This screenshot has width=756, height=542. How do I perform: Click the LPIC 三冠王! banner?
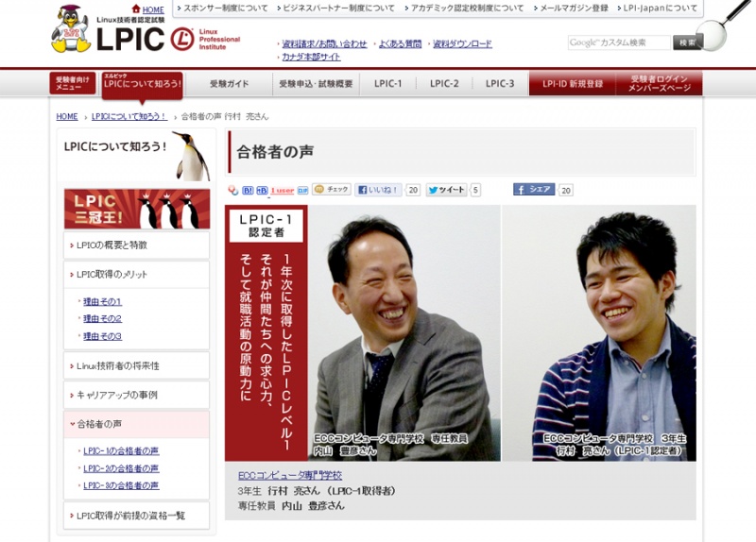137,209
